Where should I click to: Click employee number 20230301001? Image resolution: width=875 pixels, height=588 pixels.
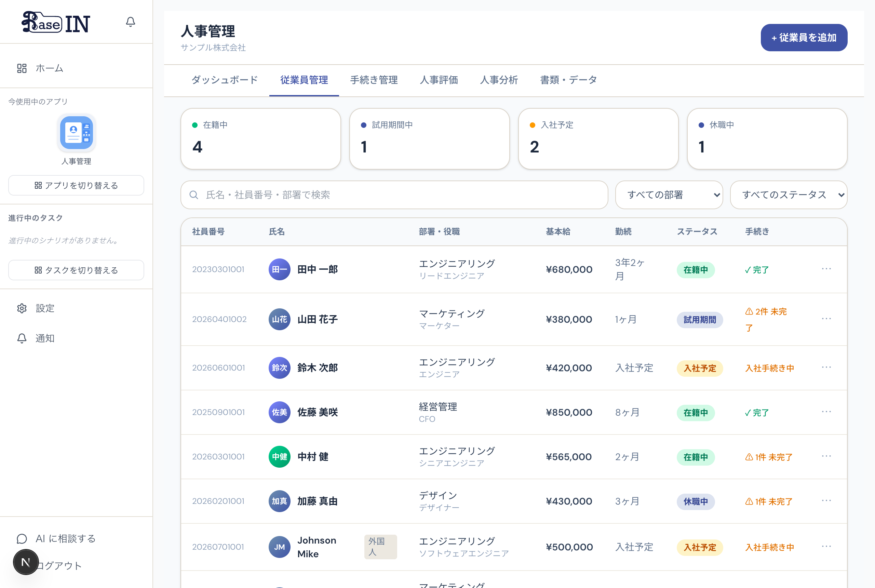point(218,269)
